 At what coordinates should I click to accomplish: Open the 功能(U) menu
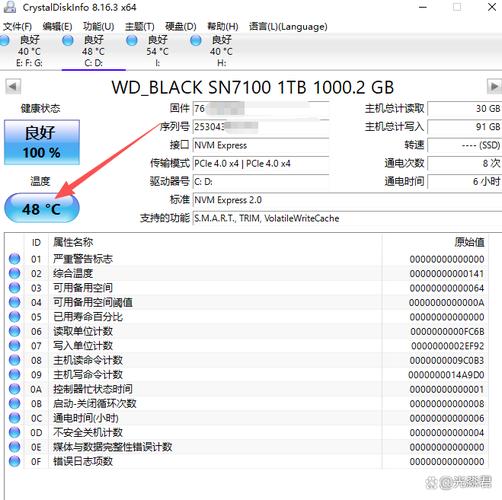[99, 26]
